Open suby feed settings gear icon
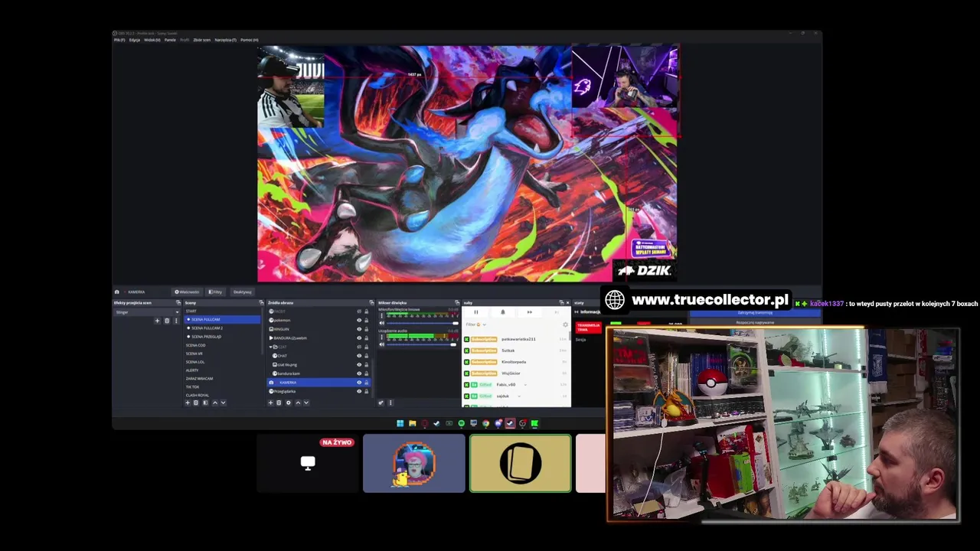Image resolution: width=980 pixels, height=551 pixels. click(x=565, y=324)
